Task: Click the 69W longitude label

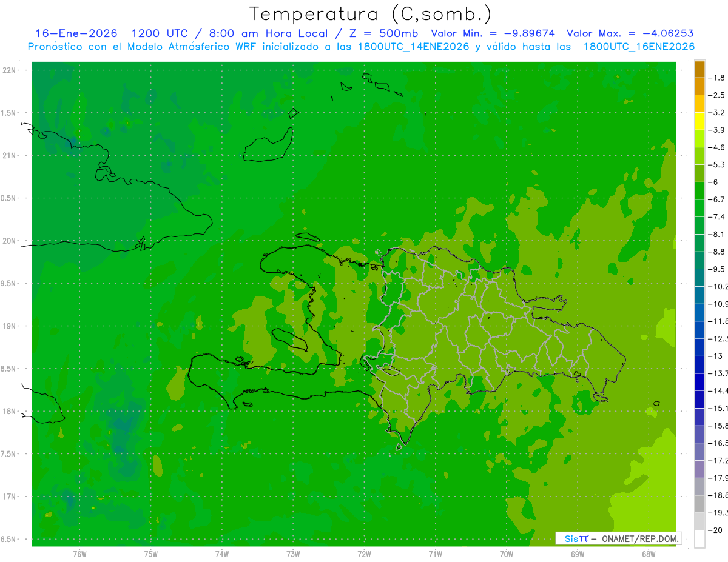Action: click(x=578, y=554)
